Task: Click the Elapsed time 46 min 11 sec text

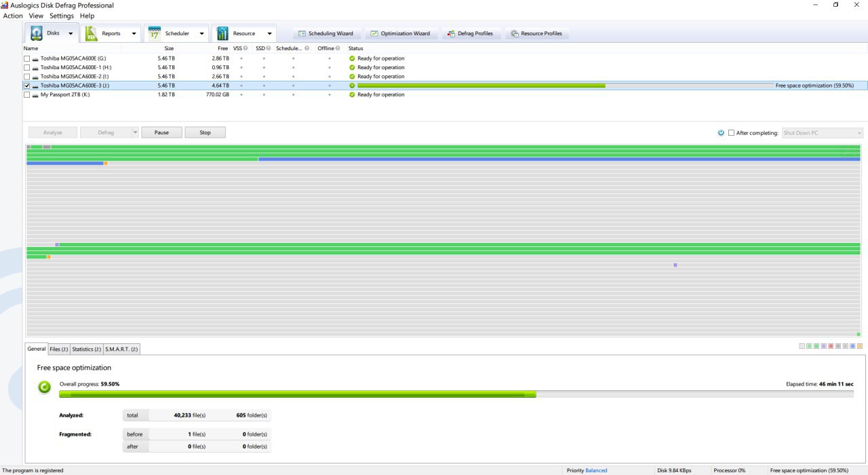Action: [819, 383]
